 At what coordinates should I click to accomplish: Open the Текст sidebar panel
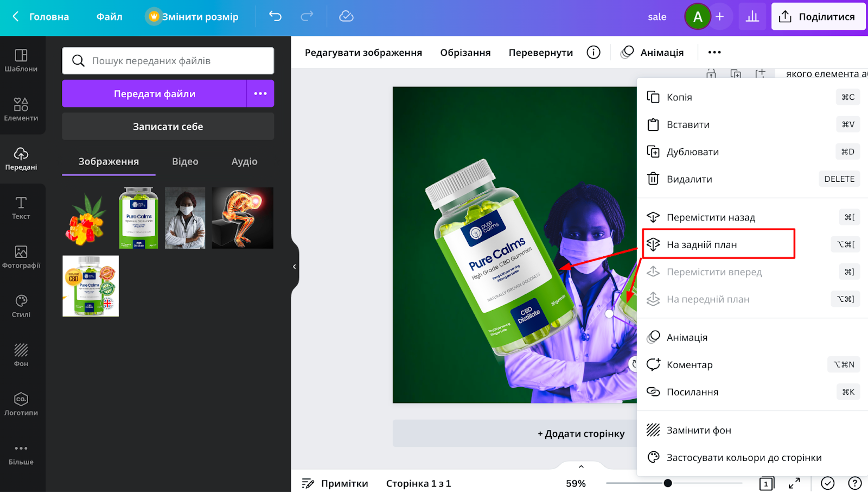point(21,208)
